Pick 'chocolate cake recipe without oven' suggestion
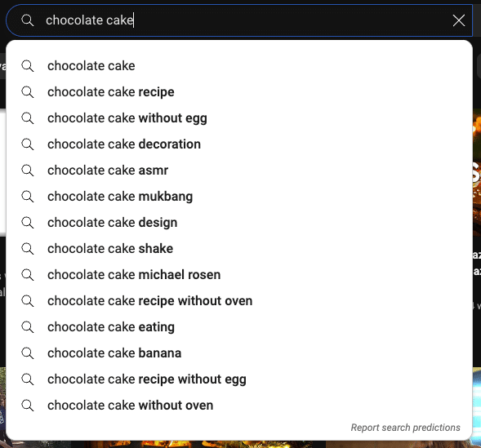Viewport: 481px width, 448px height. tap(239, 301)
